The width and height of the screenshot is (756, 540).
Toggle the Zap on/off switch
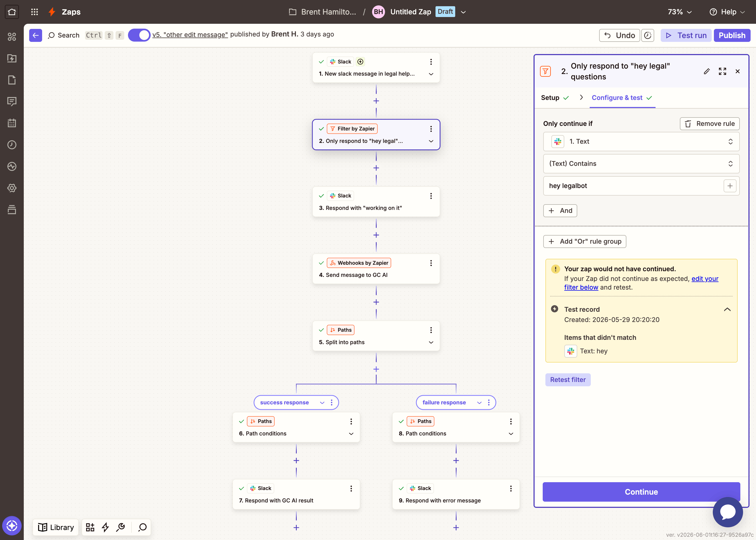[139, 35]
